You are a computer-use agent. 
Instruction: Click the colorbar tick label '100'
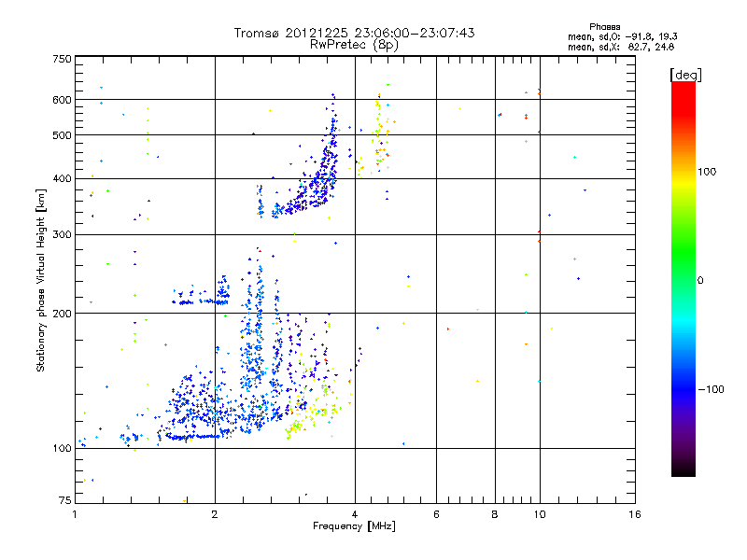707,172
